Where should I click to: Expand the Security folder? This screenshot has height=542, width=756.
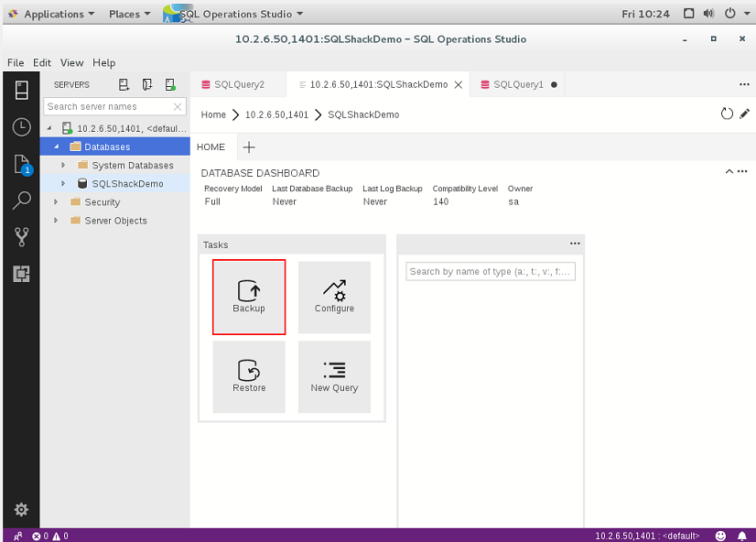tap(56, 202)
